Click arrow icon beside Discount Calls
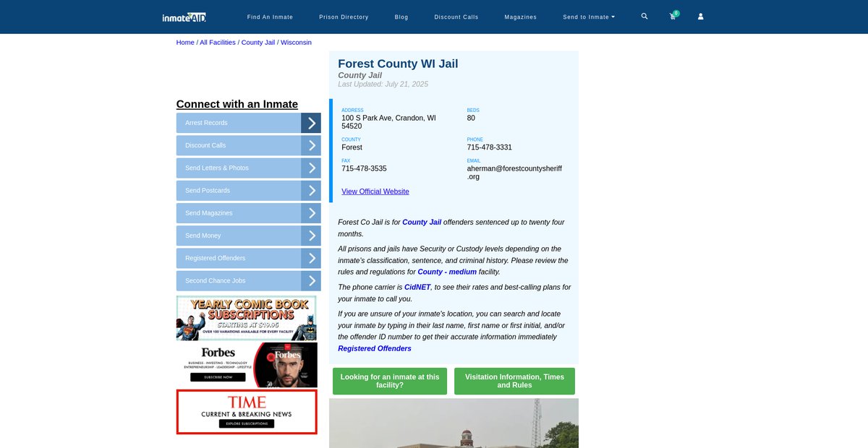The width and height of the screenshot is (868, 448). (311, 145)
